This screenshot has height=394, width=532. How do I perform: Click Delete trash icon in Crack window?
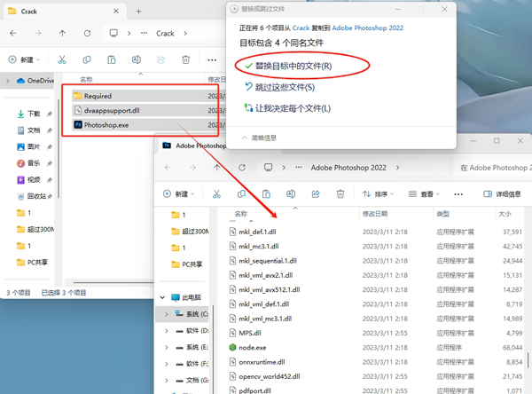(x=185, y=59)
